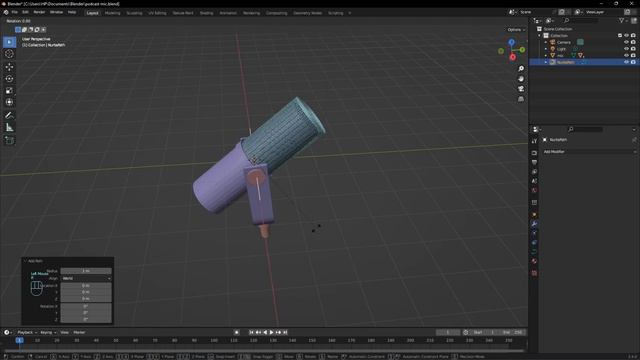Disable NurbsPath object in renders

pos(633,62)
